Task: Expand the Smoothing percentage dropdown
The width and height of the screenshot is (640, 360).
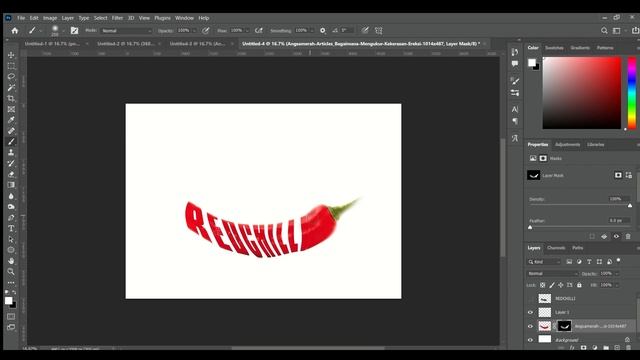Action: pyautogui.click(x=312, y=31)
